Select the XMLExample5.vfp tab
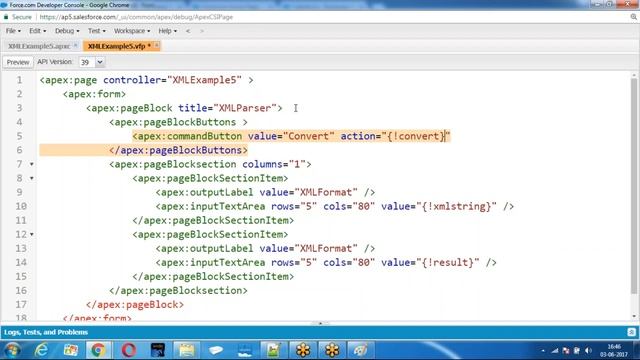The width and height of the screenshot is (640, 360). point(117,46)
